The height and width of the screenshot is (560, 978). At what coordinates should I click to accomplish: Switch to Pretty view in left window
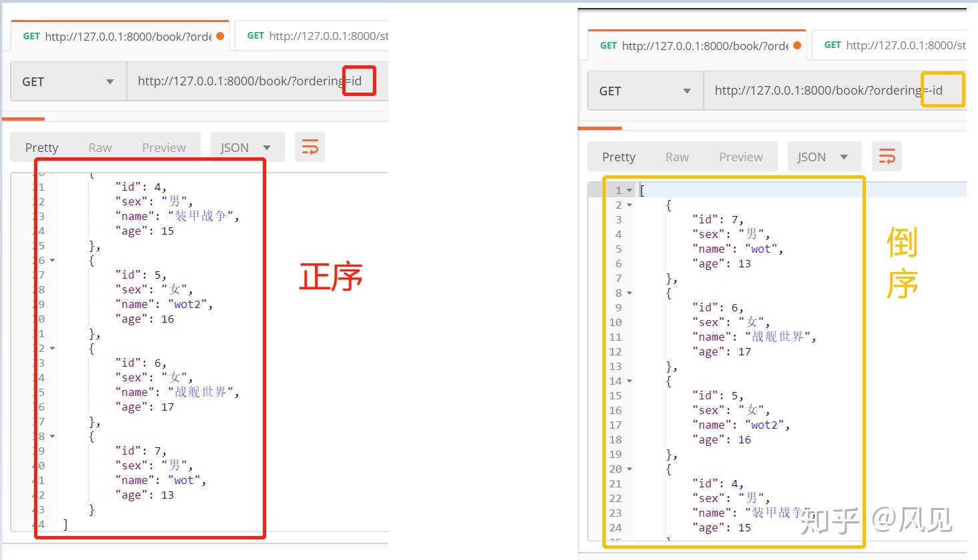tap(41, 147)
